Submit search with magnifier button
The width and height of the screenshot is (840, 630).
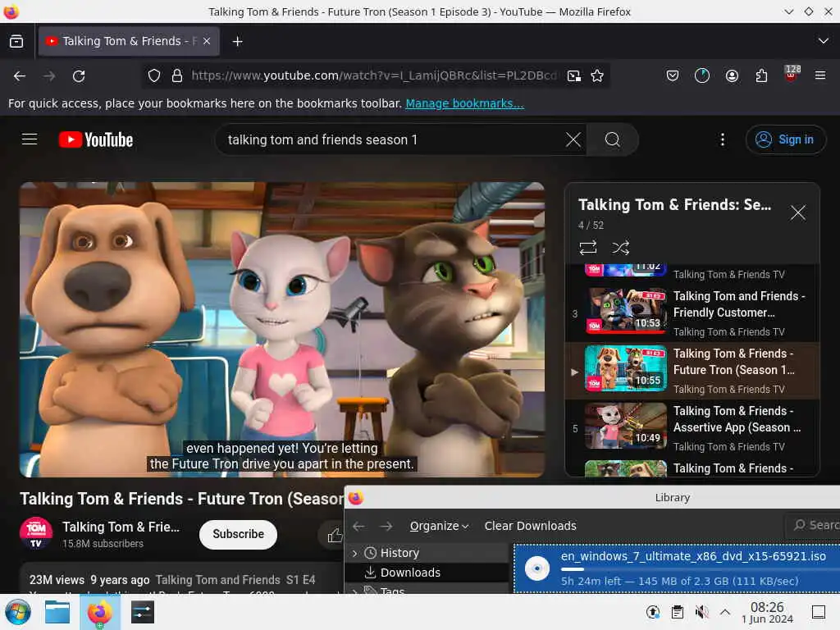pyautogui.click(x=612, y=139)
